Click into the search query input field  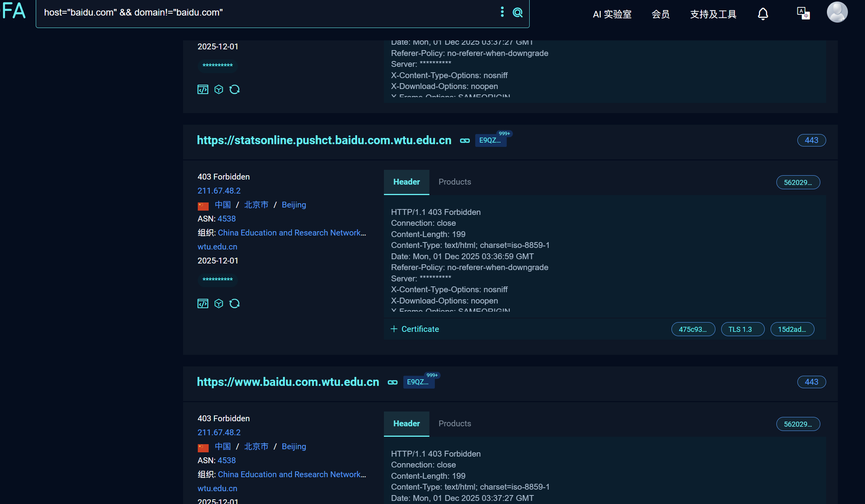tap(264, 13)
